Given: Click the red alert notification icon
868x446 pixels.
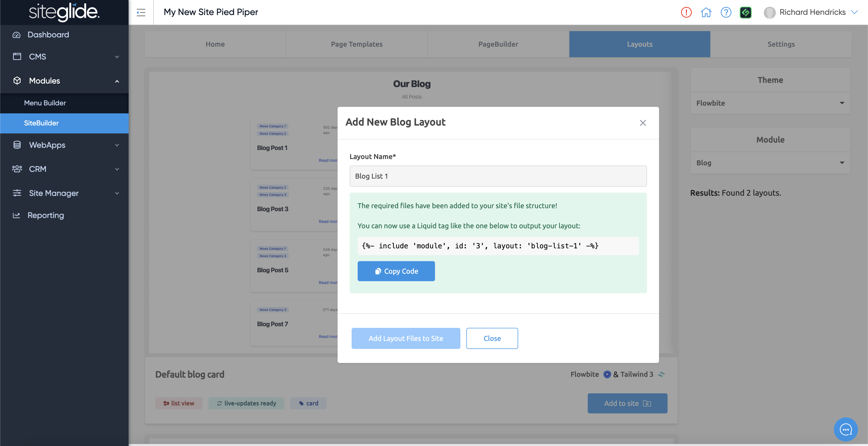Looking at the screenshot, I should coord(686,13).
